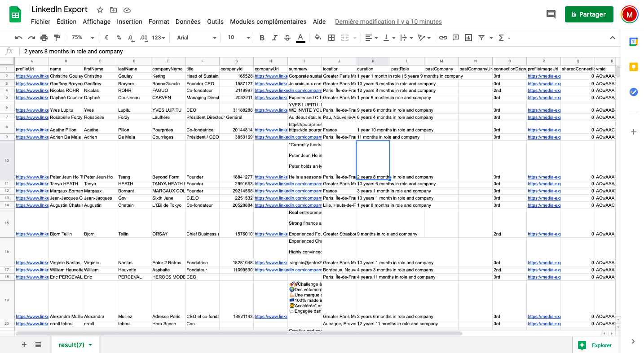Open filter views dropdown arrow

491,38
